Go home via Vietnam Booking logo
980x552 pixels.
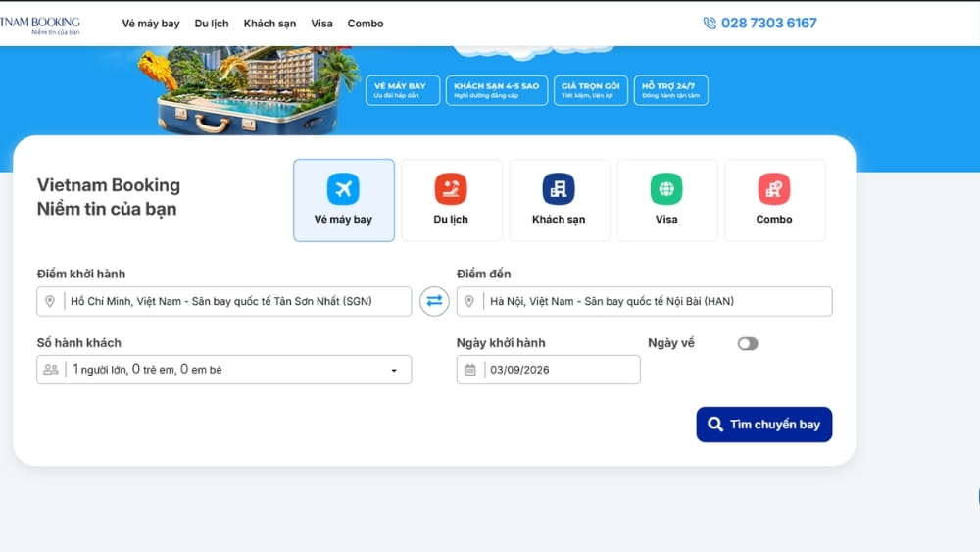[40, 25]
